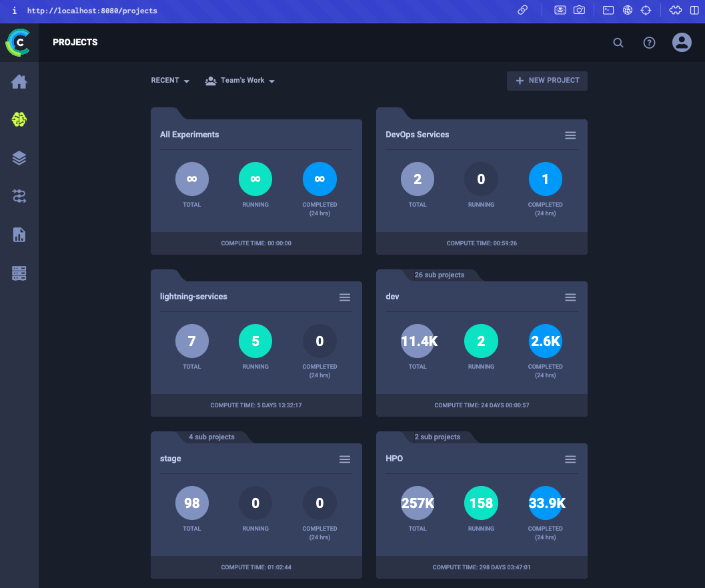Click the browser terminal console icon
This screenshot has width=705, height=588.
pyautogui.click(x=608, y=10)
